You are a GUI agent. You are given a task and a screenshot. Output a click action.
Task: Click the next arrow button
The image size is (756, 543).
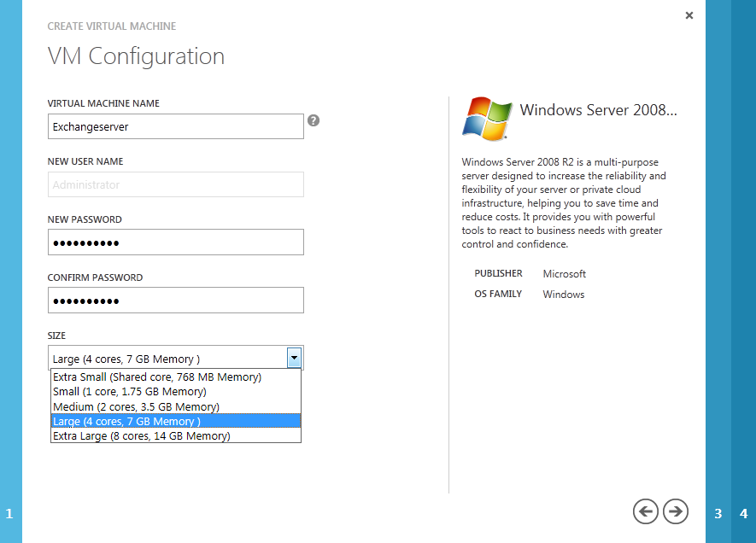pyautogui.click(x=676, y=511)
